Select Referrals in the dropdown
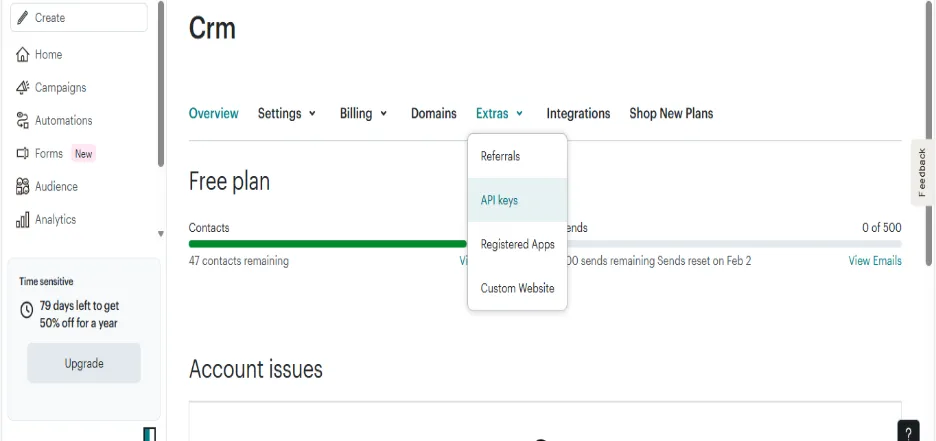This screenshot has width=936, height=441. 518,156
